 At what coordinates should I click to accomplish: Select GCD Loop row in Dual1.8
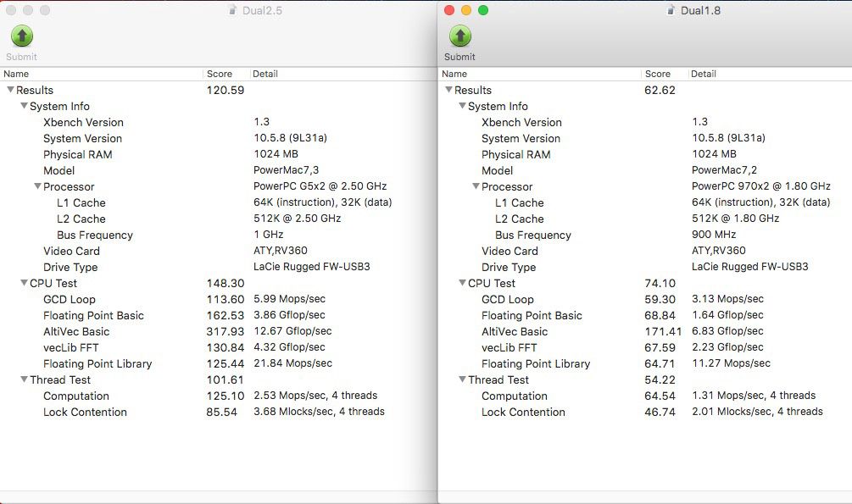point(645,299)
